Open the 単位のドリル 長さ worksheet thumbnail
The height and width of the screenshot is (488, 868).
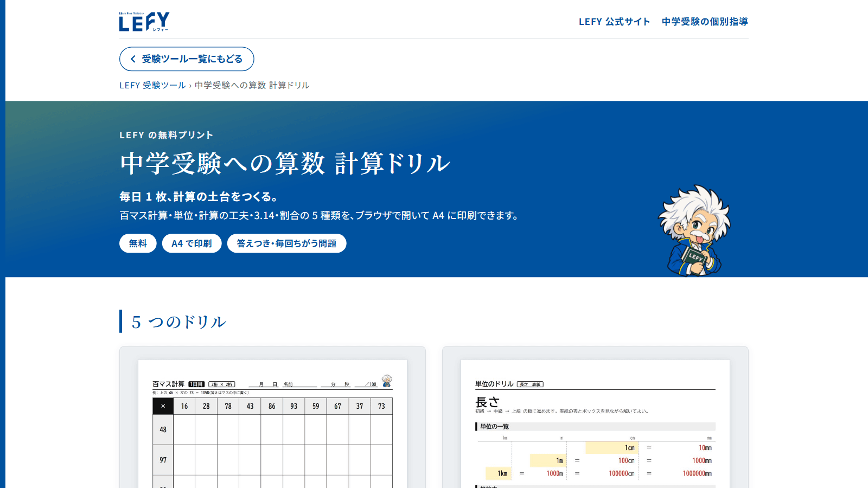(x=595, y=418)
